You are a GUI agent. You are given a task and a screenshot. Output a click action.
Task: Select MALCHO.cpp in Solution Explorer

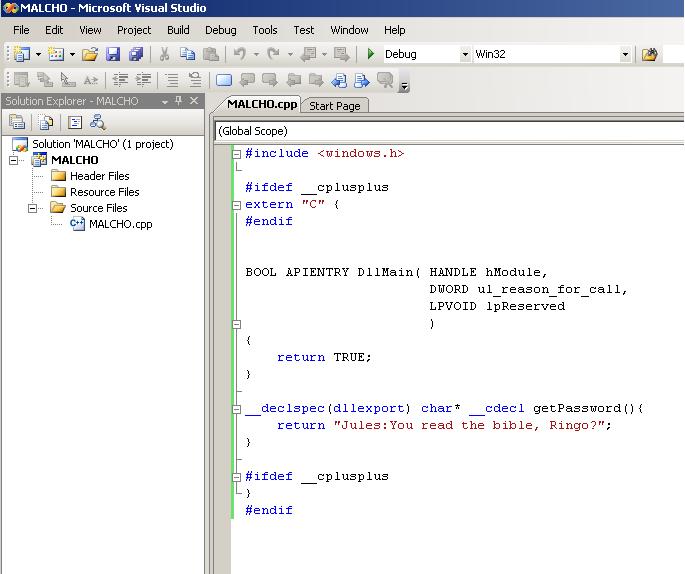[x=120, y=224]
